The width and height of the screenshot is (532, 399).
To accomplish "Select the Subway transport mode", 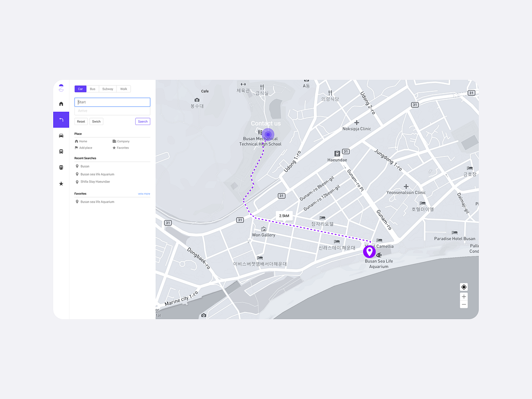I will tap(107, 89).
